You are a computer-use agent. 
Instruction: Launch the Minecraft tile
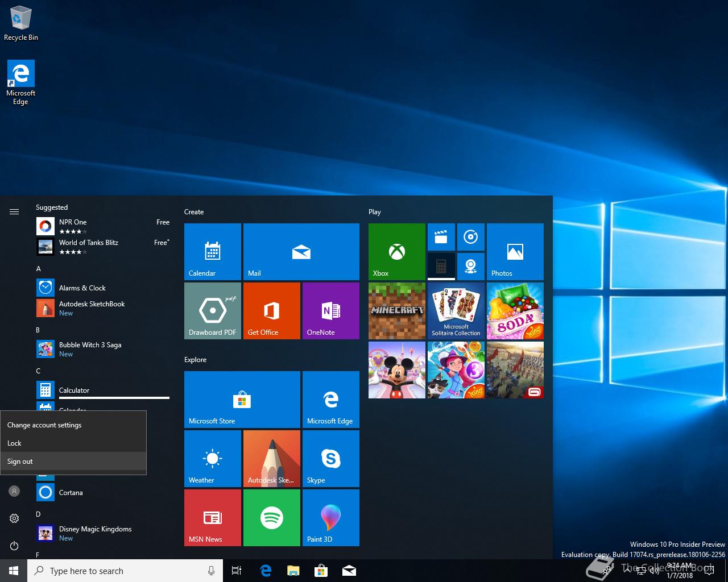[x=397, y=311]
